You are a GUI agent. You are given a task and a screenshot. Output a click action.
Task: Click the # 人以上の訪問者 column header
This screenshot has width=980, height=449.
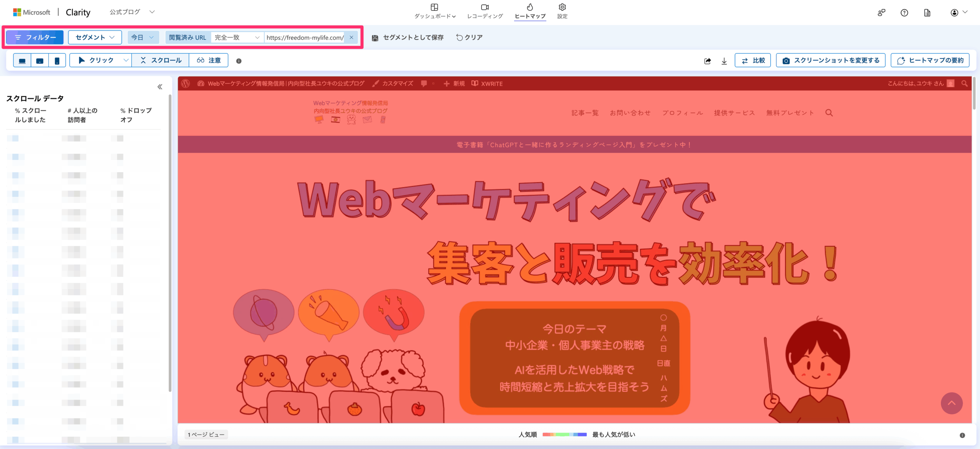(82, 115)
